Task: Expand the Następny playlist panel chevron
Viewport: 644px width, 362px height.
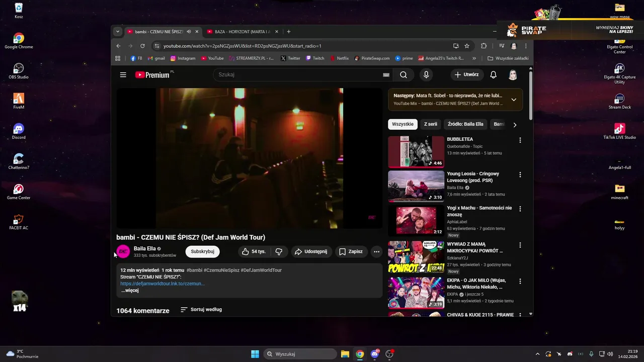Action: 514,100
